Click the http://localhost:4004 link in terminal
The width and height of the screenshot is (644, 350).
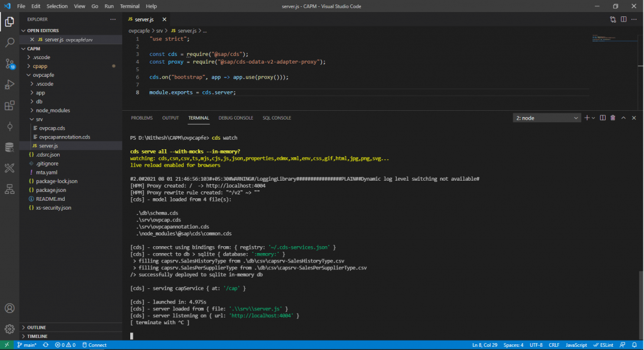262,316
